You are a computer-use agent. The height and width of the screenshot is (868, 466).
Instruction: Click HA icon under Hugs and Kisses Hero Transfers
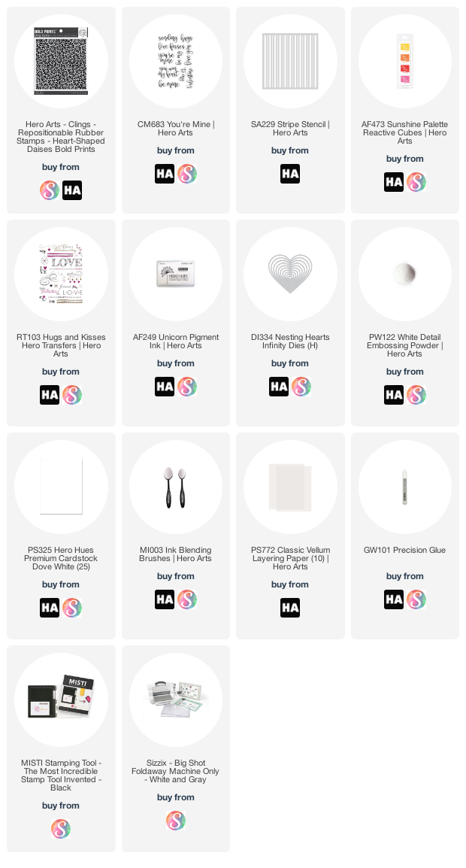[50, 395]
